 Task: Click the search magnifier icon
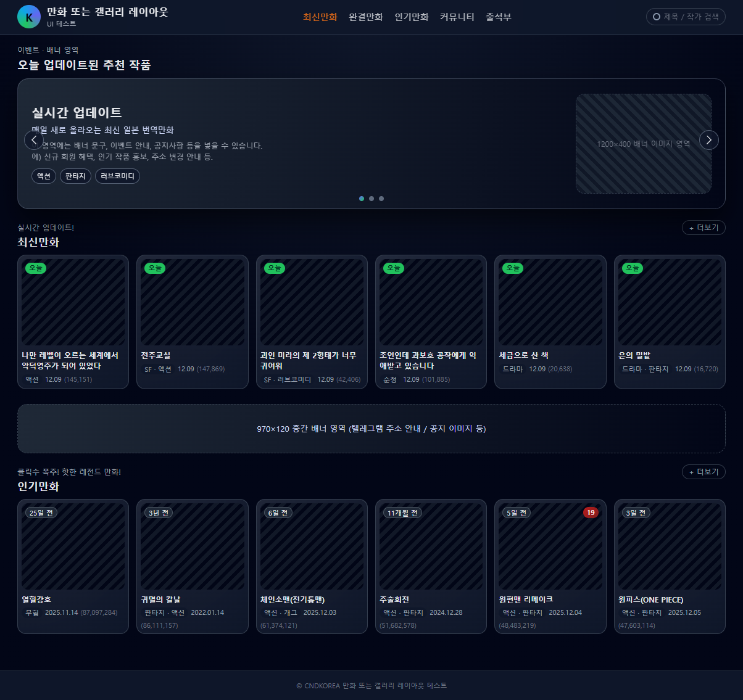tap(657, 17)
